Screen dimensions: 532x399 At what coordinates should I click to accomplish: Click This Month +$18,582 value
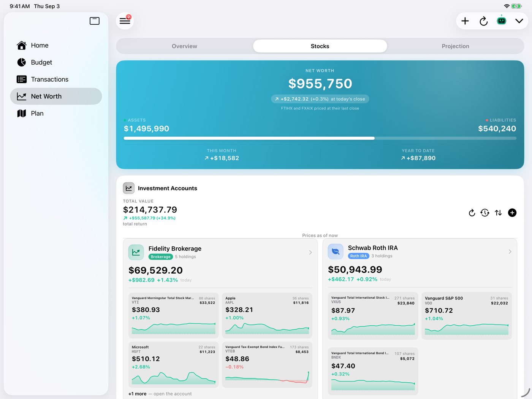[x=222, y=158]
